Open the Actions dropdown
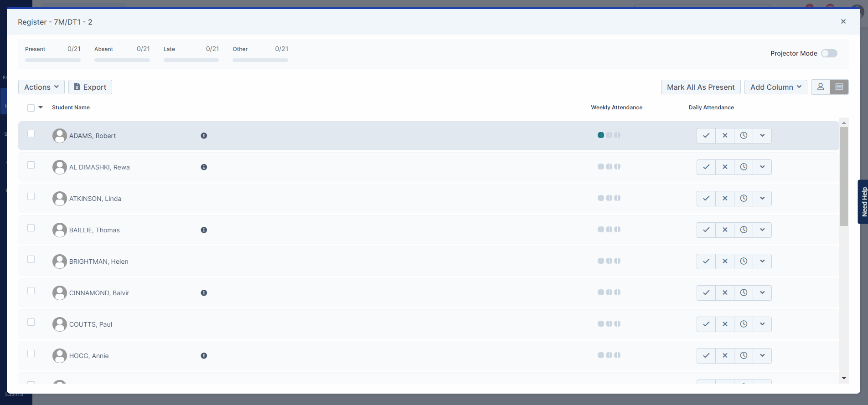This screenshot has width=868, height=405. (41, 87)
